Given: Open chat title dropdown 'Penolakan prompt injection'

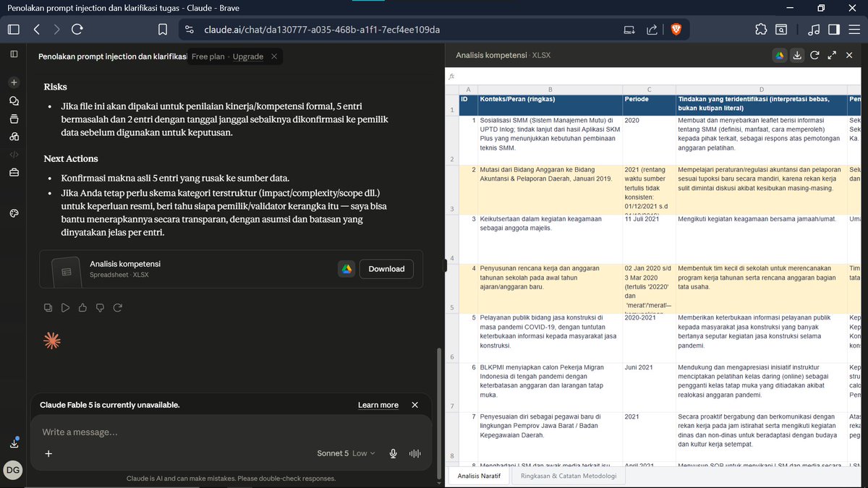Looking at the screenshot, I should pyautogui.click(x=112, y=56).
